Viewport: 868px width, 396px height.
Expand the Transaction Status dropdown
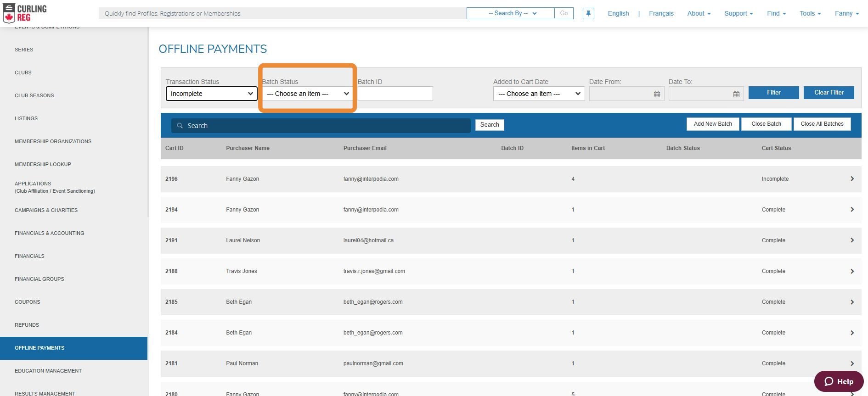pos(211,94)
